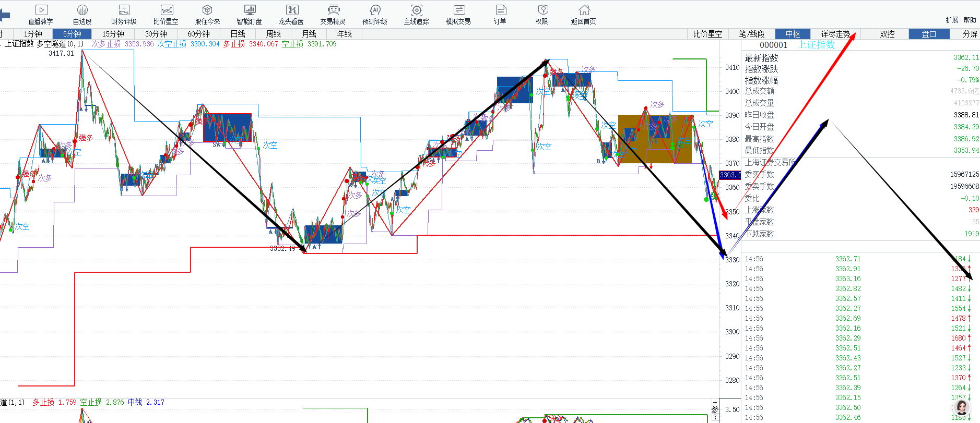Open the 扩展 extensions menu
980x423 pixels.
point(952,20)
